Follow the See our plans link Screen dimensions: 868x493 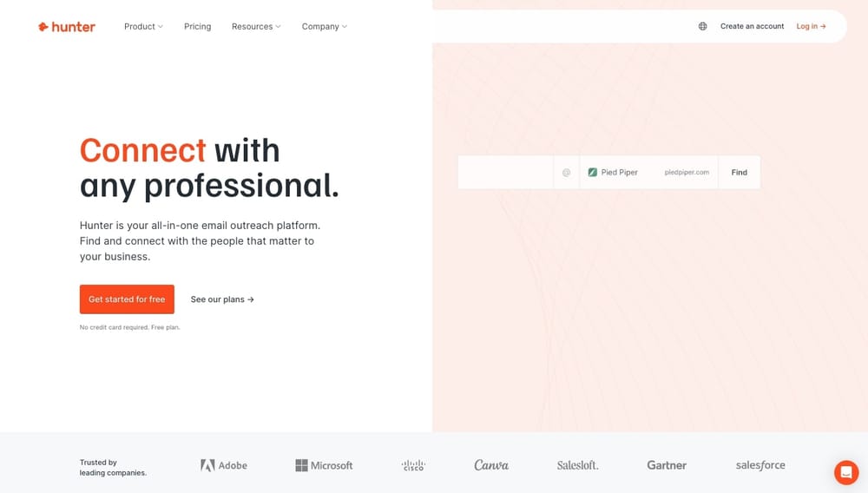pos(222,299)
